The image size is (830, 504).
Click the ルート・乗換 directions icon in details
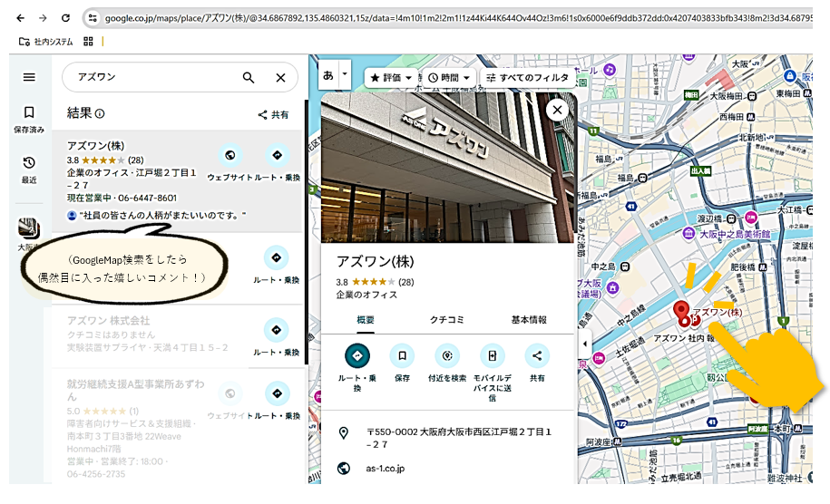(357, 356)
